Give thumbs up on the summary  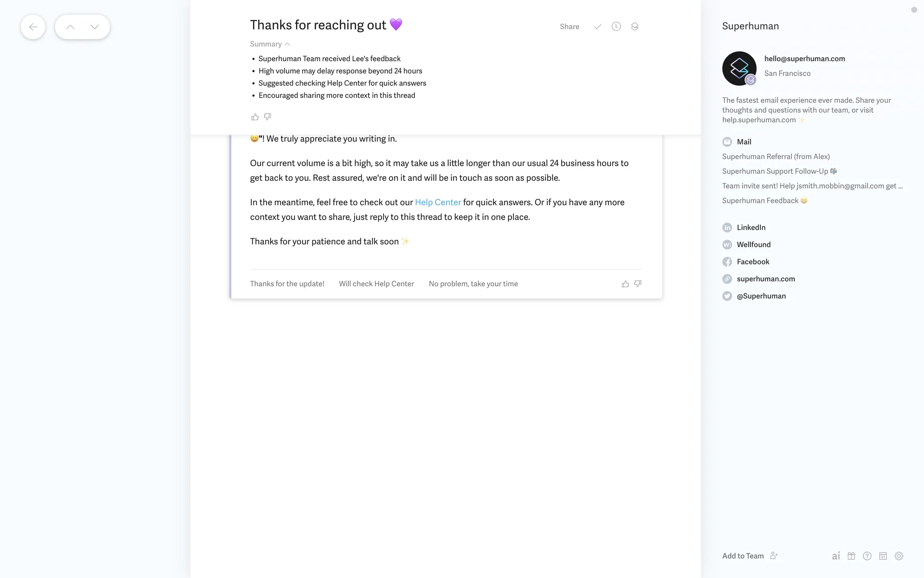(x=255, y=117)
